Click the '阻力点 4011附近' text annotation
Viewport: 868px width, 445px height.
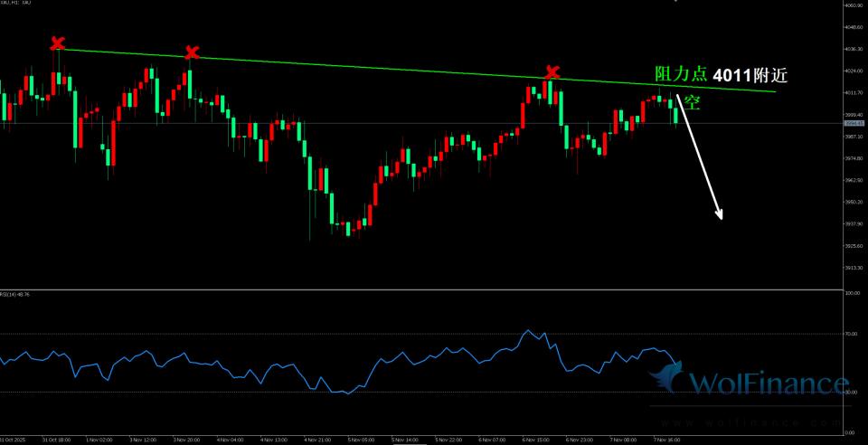(x=721, y=76)
